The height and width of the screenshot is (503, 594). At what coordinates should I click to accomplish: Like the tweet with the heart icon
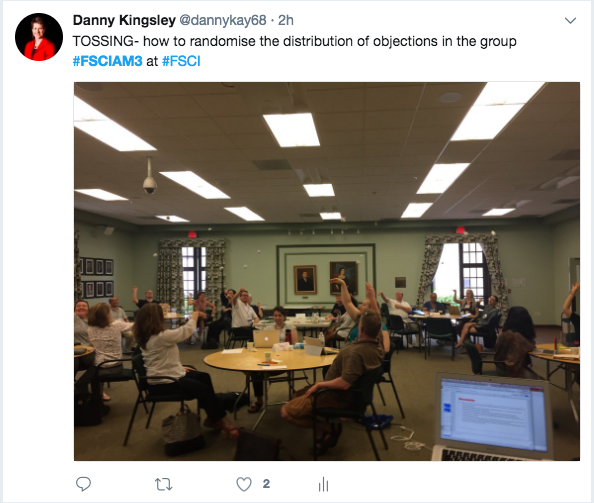pyautogui.click(x=244, y=484)
